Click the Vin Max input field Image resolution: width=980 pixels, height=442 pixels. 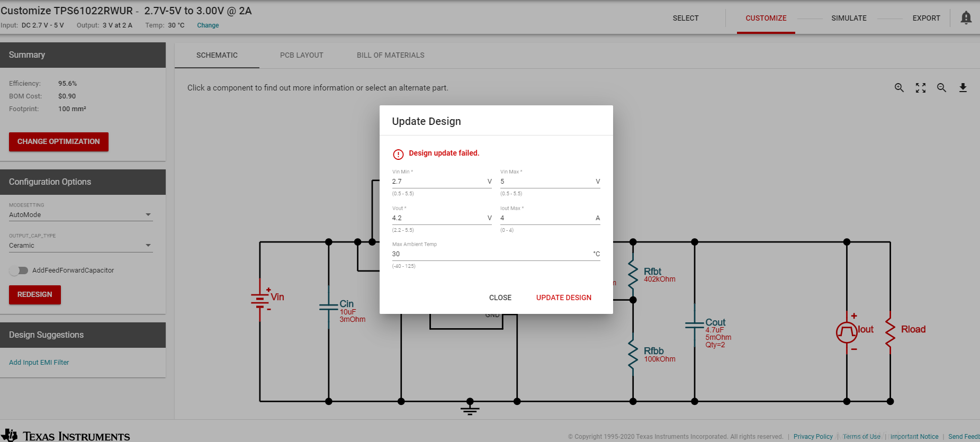pyautogui.click(x=550, y=182)
